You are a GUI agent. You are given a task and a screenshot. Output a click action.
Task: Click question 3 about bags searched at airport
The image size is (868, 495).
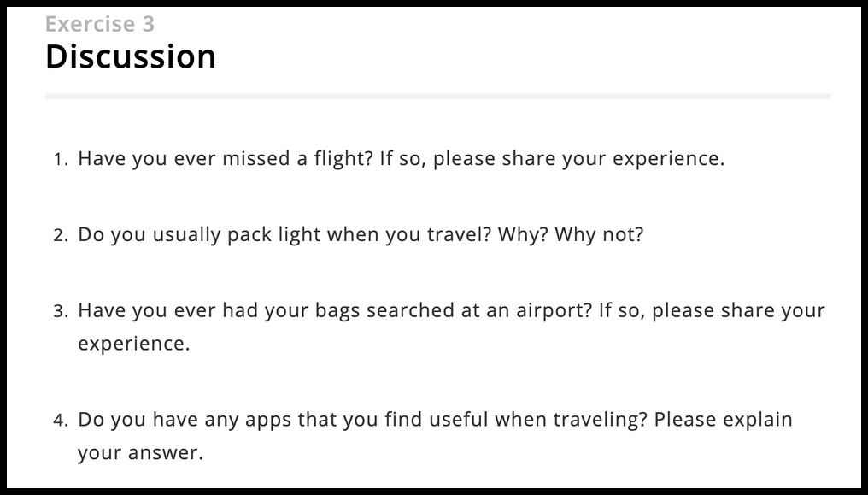(x=451, y=327)
